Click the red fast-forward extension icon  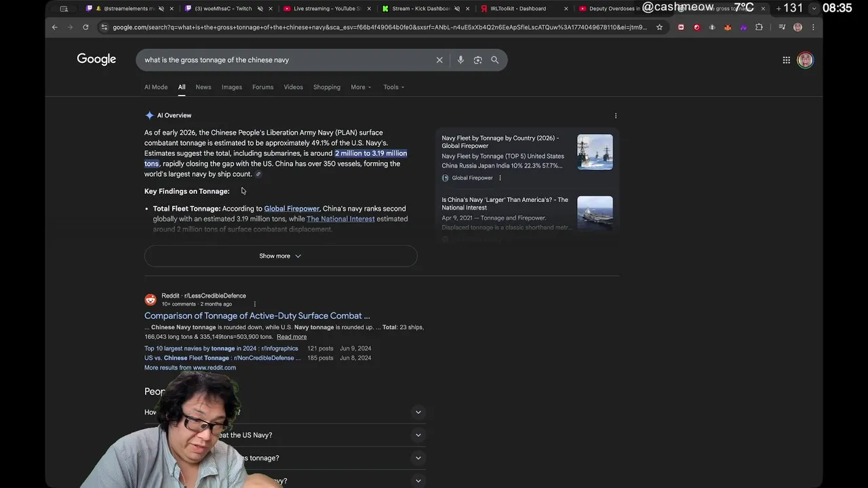[x=681, y=27]
